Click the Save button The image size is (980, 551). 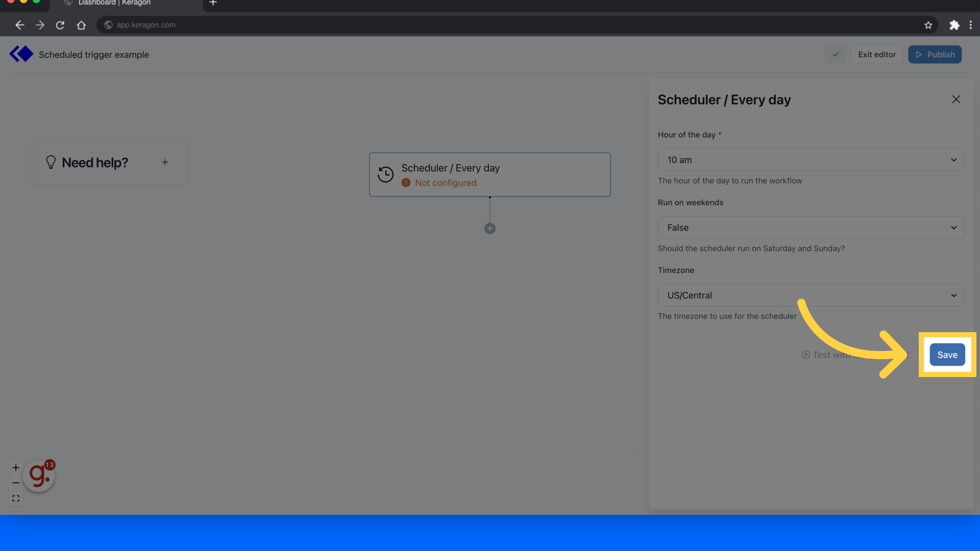tap(947, 355)
